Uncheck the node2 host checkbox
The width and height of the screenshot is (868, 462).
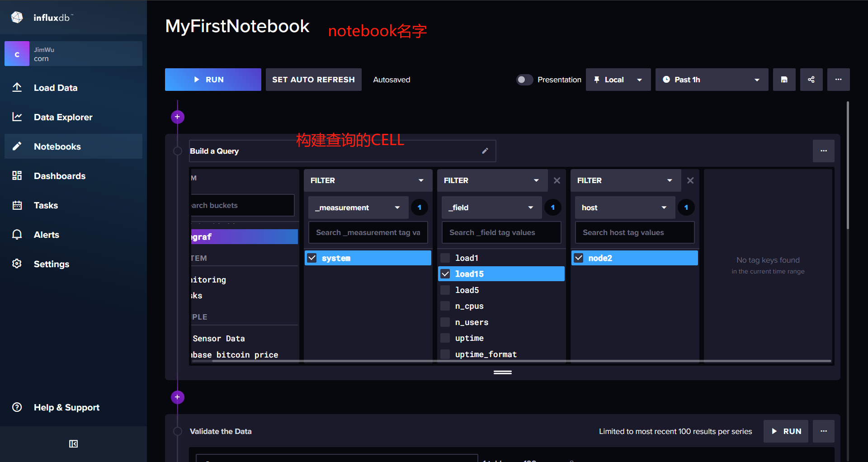pos(579,258)
